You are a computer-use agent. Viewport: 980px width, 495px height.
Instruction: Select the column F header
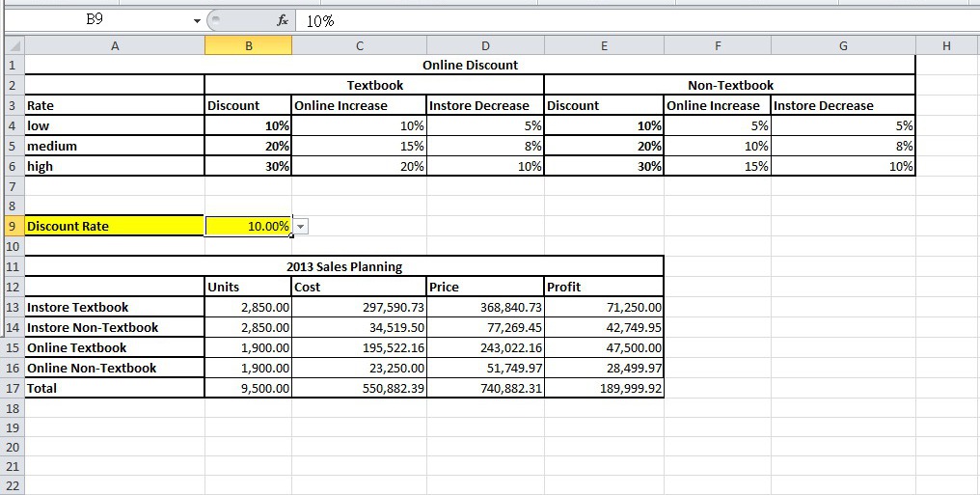[717, 44]
